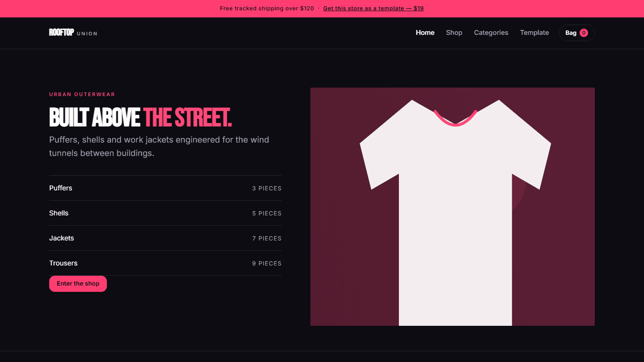Open Categories in the navigation
Viewport: 644px width, 362px height.
(x=491, y=33)
